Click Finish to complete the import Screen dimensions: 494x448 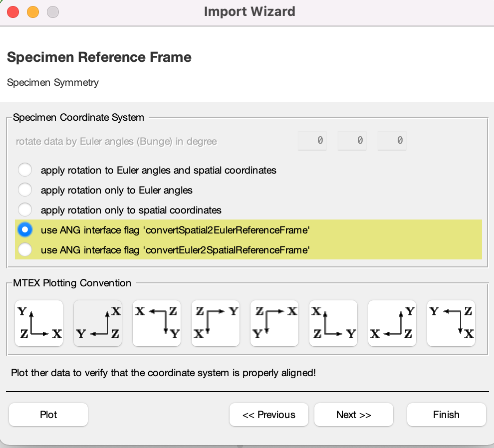tap(447, 415)
